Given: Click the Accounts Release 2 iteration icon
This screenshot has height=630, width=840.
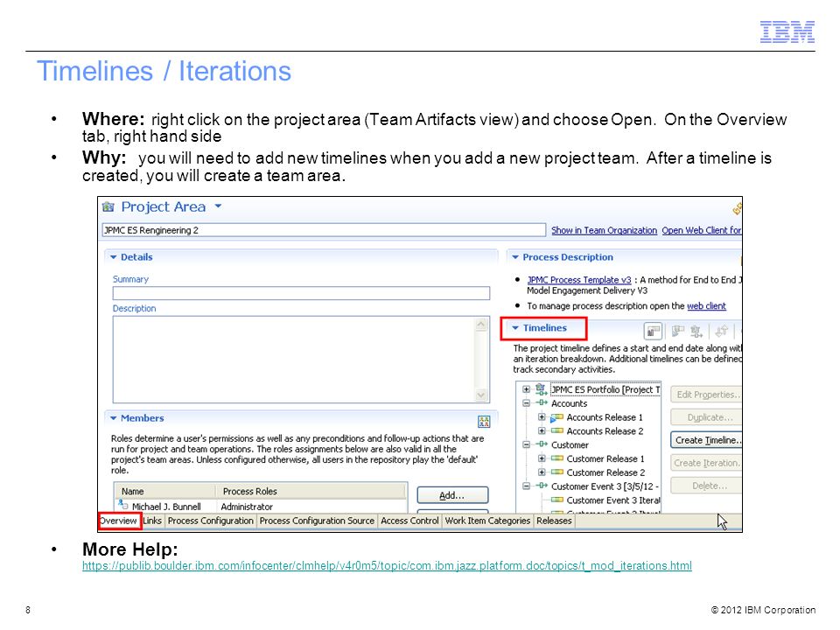Looking at the screenshot, I should 557,430.
